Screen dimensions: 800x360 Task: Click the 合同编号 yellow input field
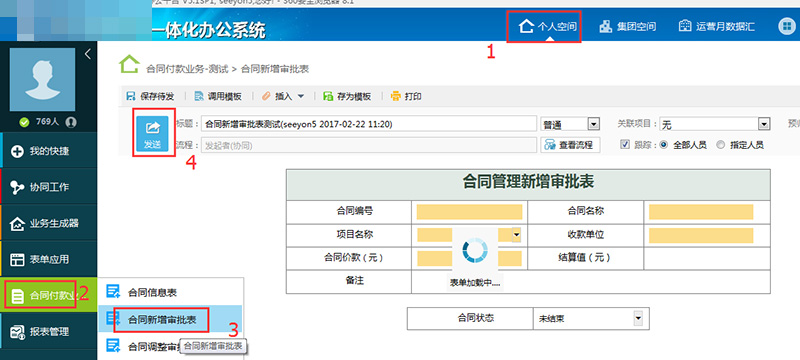click(x=469, y=212)
